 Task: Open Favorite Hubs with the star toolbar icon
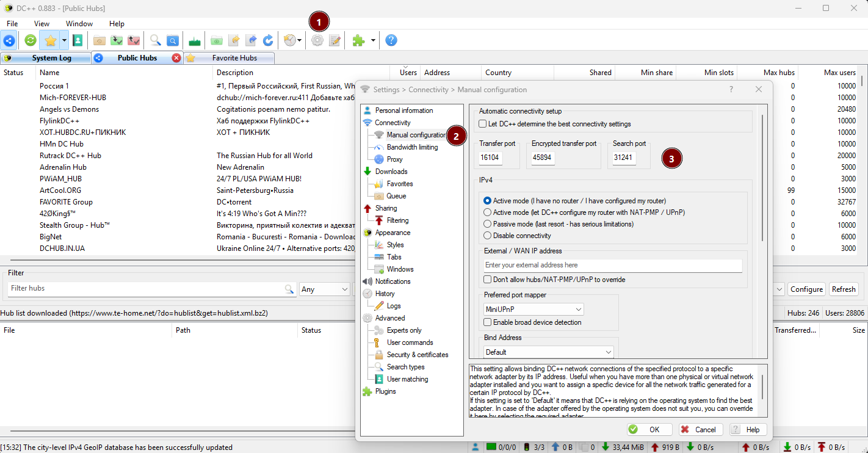click(x=50, y=40)
